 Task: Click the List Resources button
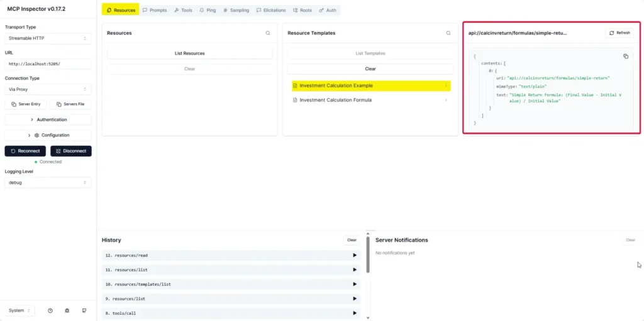(x=189, y=53)
